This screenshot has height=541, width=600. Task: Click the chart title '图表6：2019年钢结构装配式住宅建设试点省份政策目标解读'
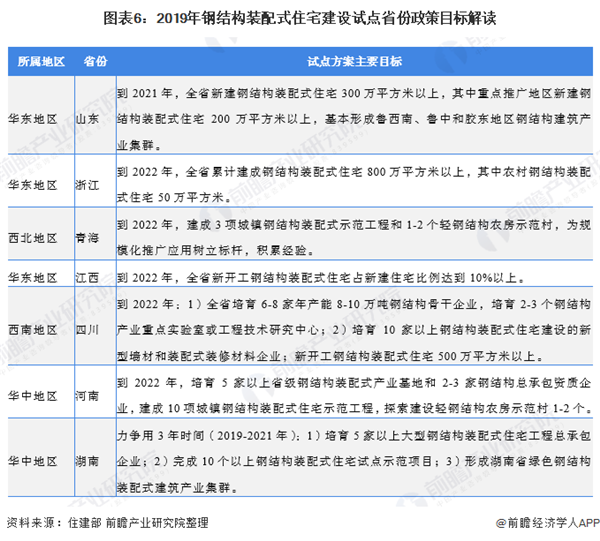tap(300, 18)
